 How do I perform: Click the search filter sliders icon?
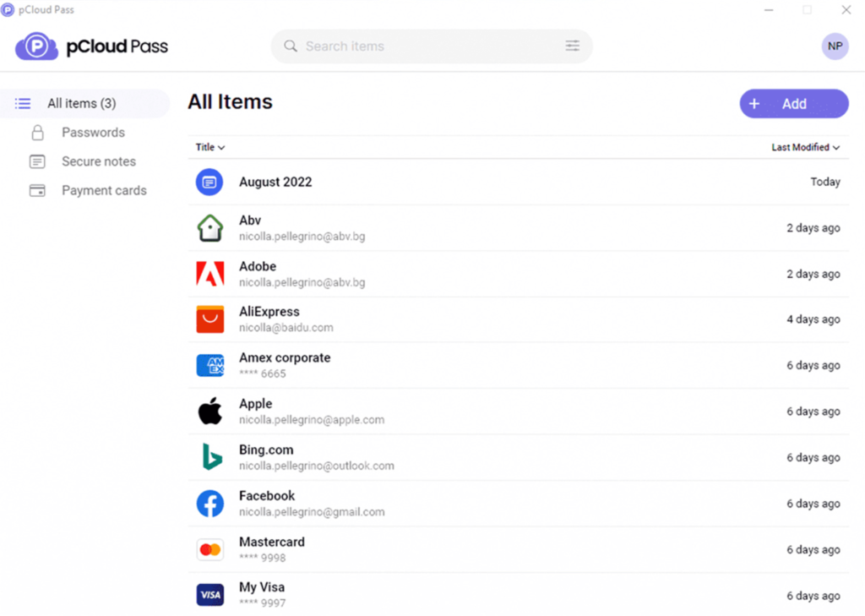[573, 46]
